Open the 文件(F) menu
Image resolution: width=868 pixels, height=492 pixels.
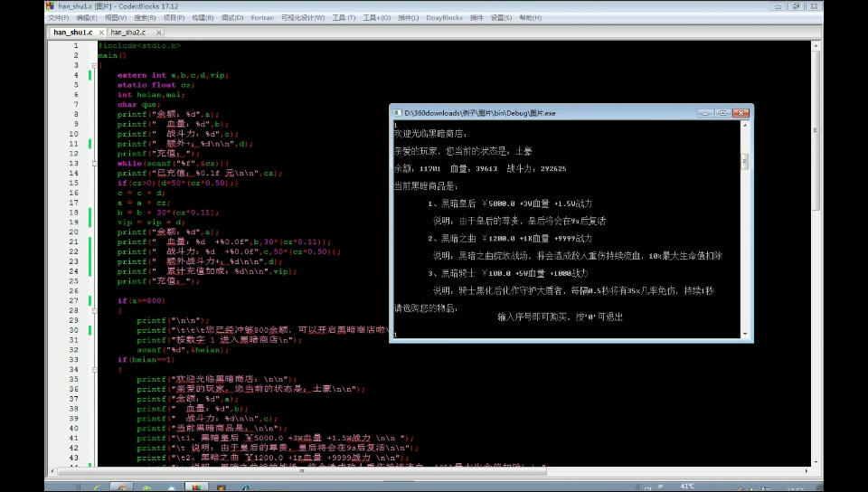click(58, 18)
